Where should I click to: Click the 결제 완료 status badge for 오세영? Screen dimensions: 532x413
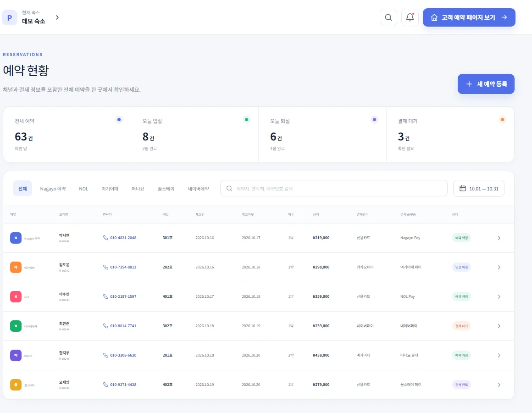point(461,385)
